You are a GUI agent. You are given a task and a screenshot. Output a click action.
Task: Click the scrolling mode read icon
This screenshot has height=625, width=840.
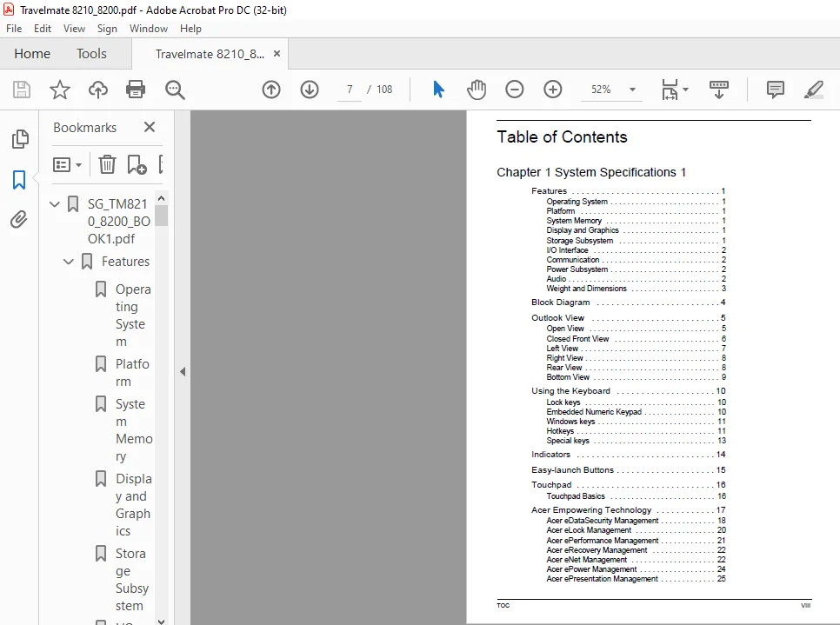click(x=718, y=90)
